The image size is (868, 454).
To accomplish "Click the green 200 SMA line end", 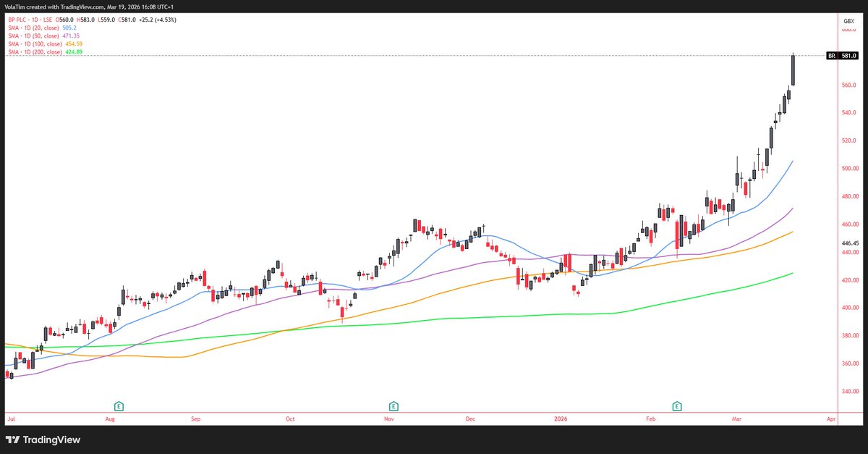I will pos(793,273).
